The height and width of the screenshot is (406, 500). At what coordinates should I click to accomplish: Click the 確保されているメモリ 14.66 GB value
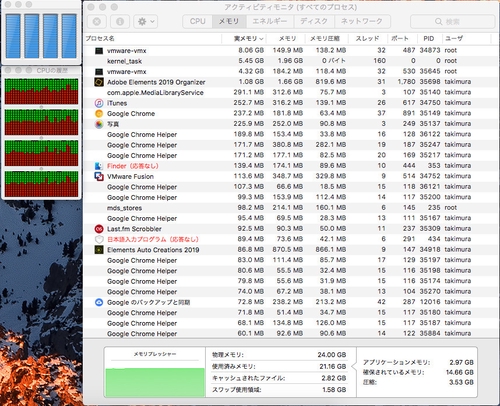(460, 372)
